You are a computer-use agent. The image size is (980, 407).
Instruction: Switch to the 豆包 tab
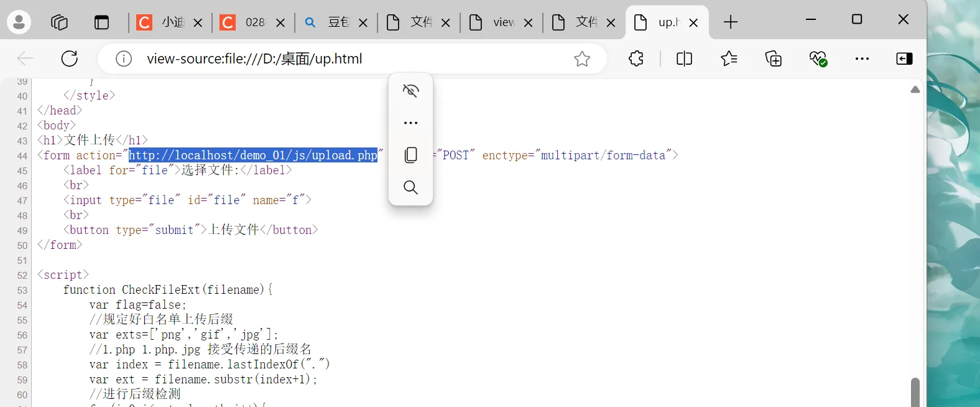[x=330, y=22]
